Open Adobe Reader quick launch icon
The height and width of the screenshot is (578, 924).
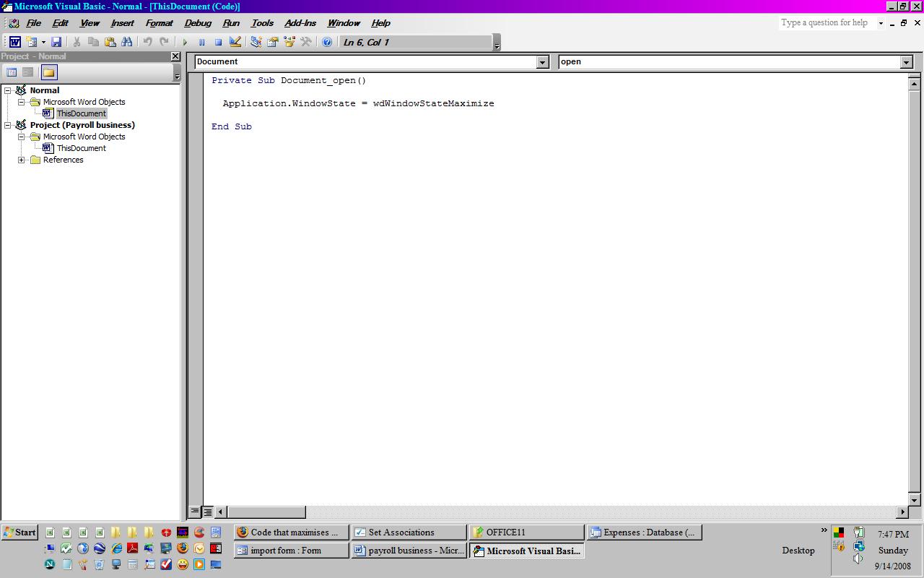[x=133, y=549]
